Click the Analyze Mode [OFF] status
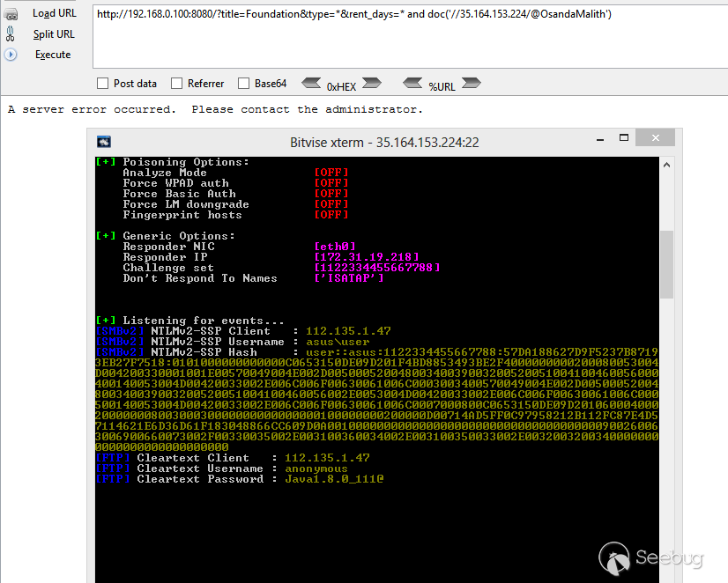This screenshot has width=728, height=583. [331, 173]
